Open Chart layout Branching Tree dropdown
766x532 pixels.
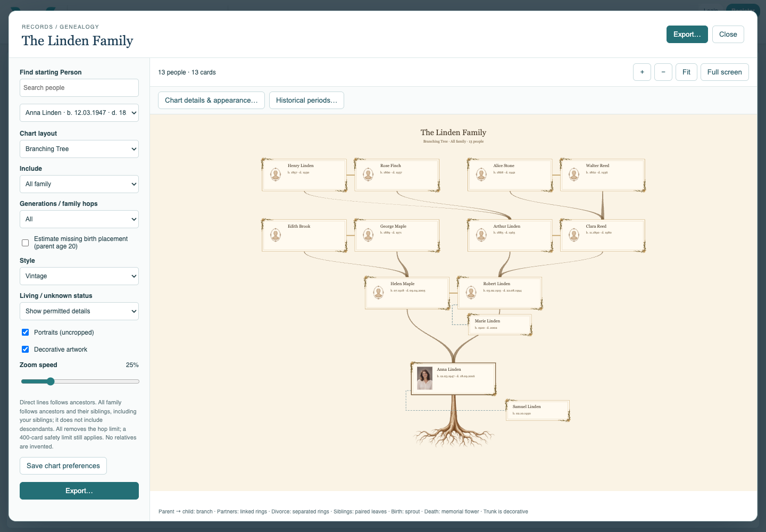pos(79,149)
